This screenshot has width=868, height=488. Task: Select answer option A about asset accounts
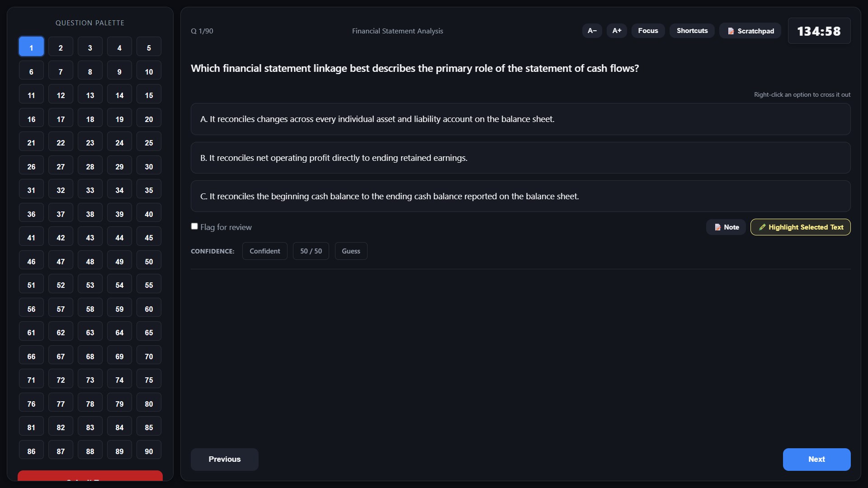(x=521, y=119)
